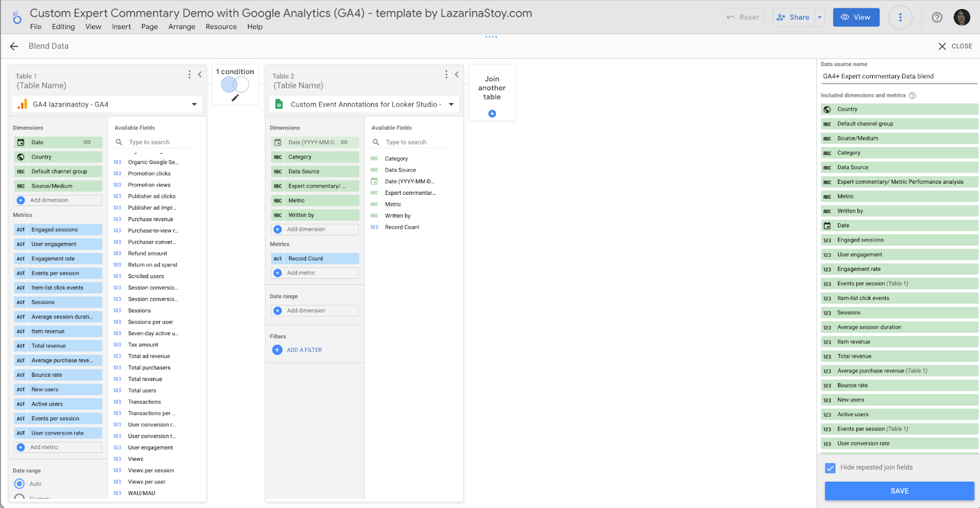Add a date range dimension in Table 2
Viewport: 980px width, 508px height.
[x=315, y=311]
